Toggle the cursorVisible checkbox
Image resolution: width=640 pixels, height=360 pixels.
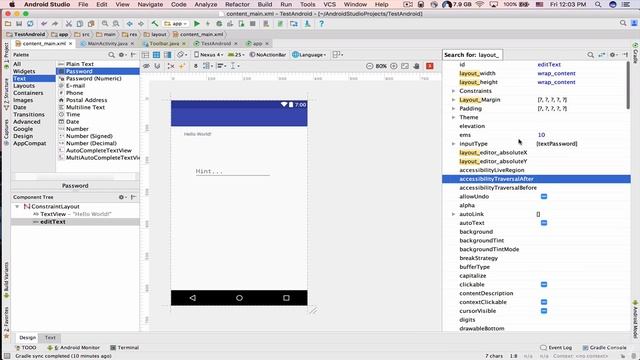pyautogui.click(x=544, y=311)
